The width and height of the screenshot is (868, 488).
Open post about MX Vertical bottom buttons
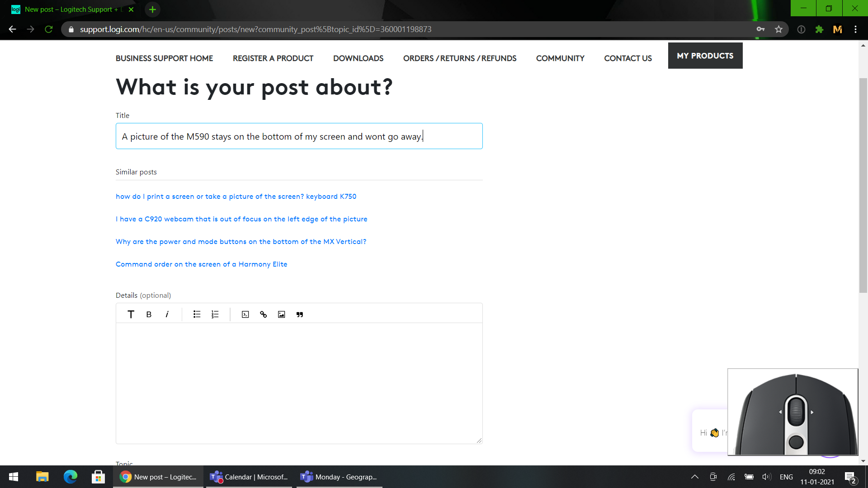point(241,242)
